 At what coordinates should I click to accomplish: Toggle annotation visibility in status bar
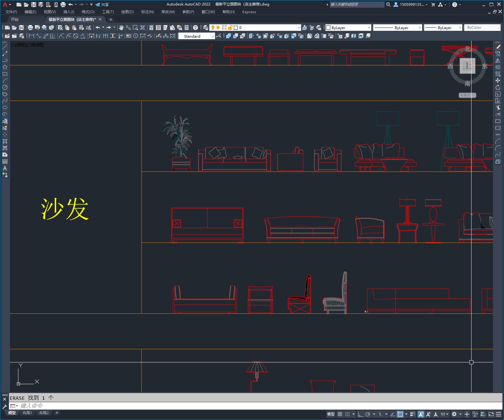coord(421,414)
